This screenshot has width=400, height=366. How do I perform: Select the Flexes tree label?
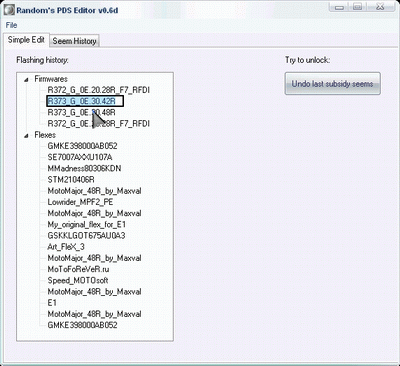pos(45,135)
